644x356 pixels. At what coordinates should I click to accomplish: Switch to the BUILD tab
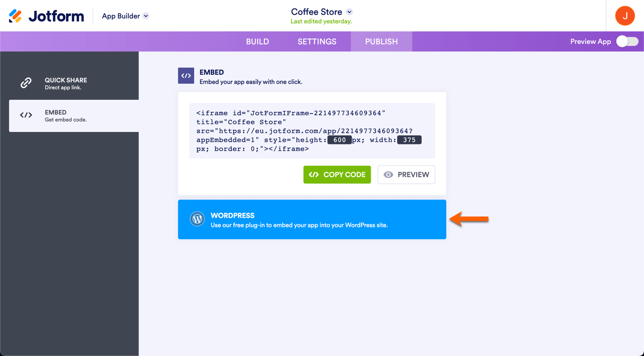click(258, 42)
